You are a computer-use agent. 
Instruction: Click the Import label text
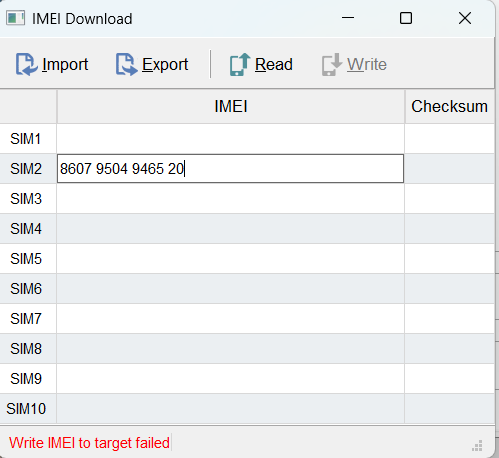tap(65, 64)
